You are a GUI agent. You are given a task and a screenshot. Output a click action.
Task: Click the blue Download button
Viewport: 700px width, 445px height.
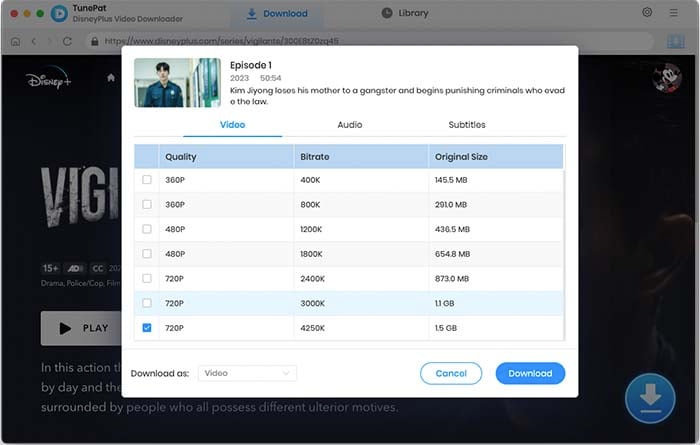point(530,373)
